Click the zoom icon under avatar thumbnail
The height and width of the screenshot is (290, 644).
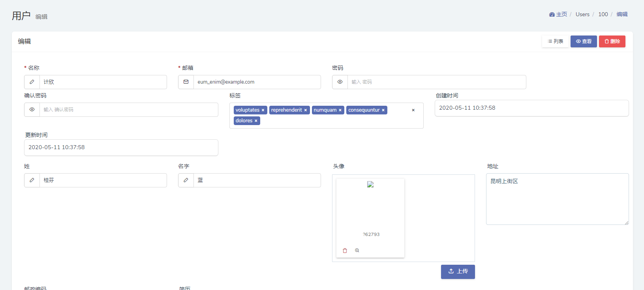[x=357, y=251]
